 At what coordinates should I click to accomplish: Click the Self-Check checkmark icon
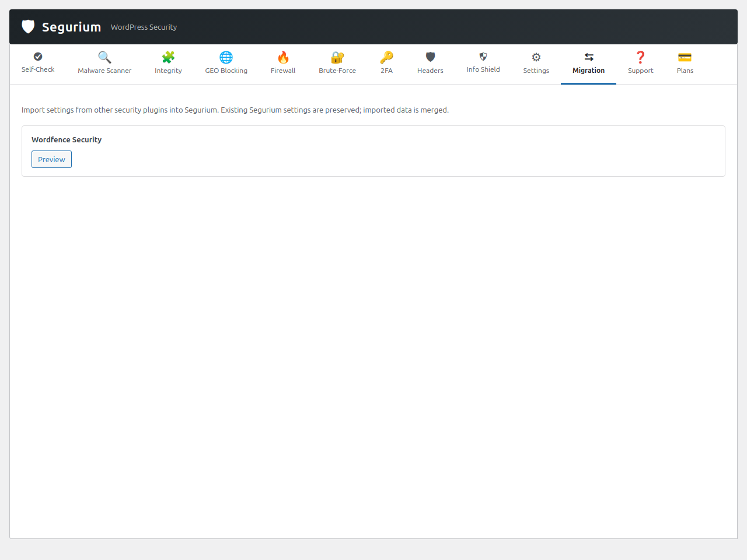(x=38, y=57)
